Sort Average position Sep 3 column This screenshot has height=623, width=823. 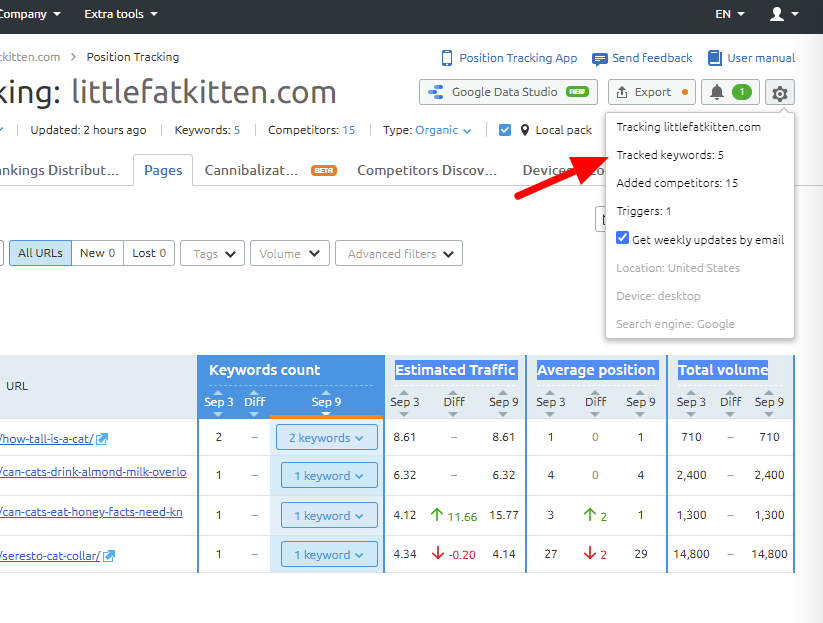550,402
